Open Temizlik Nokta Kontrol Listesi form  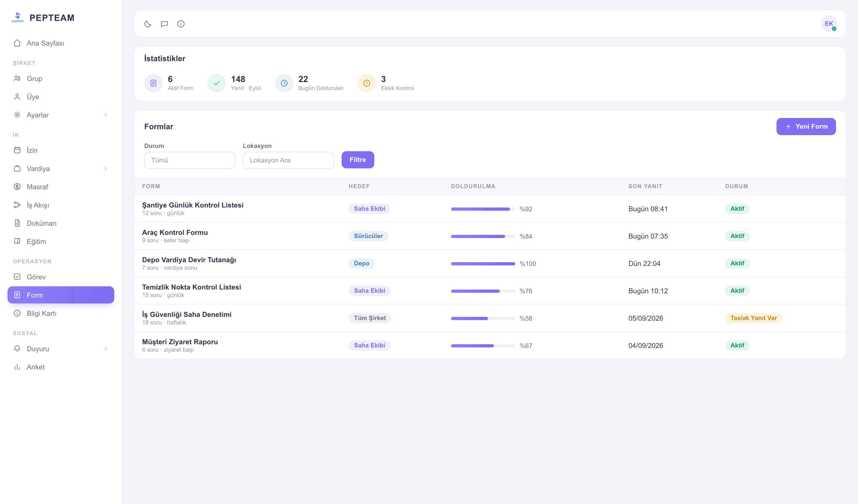pyautogui.click(x=191, y=287)
